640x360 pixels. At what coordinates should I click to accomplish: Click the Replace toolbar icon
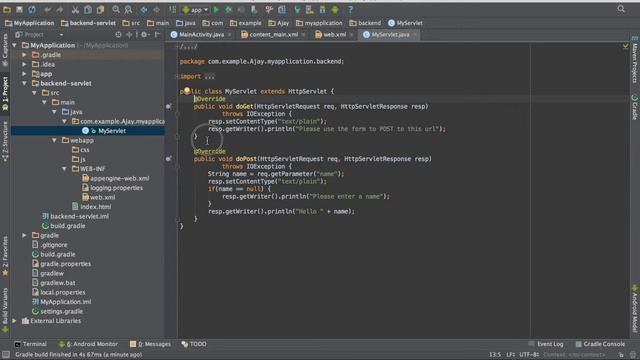[x=128, y=9]
